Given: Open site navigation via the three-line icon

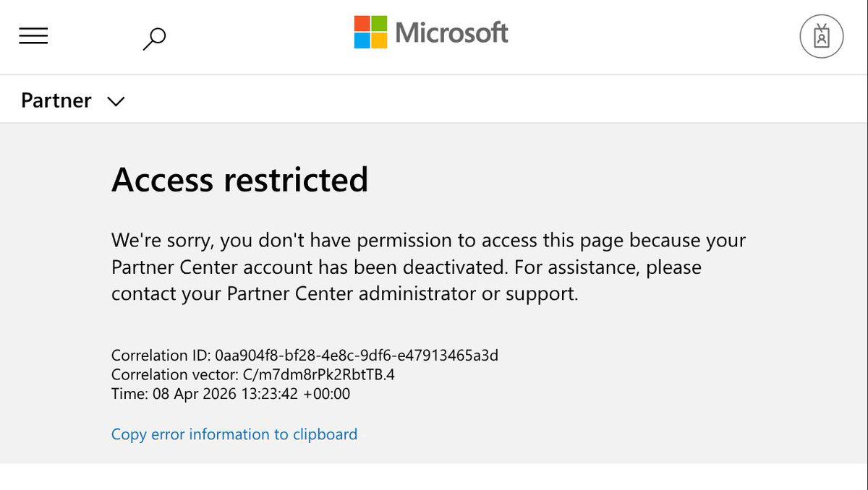Looking at the screenshot, I should (x=34, y=36).
